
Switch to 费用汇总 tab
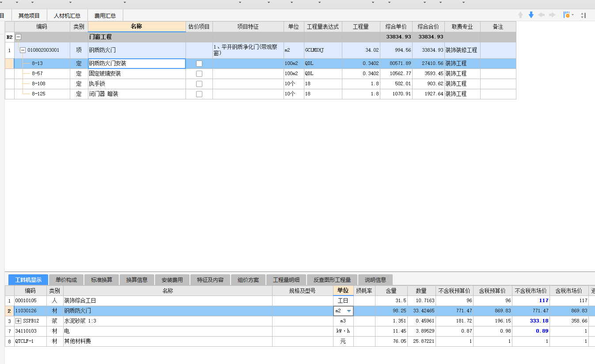click(105, 15)
